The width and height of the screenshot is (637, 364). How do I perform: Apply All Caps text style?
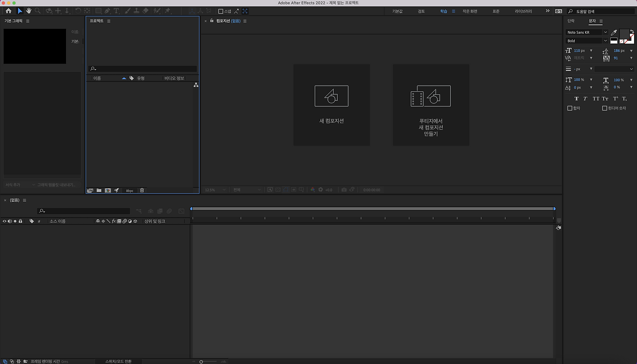pyautogui.click(x=596, y=99)
